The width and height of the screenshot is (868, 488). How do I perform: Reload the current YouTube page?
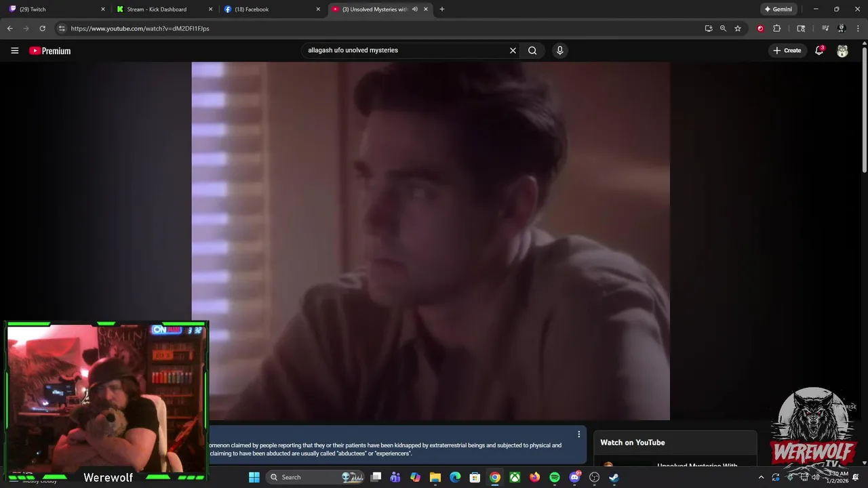point(42,28)
